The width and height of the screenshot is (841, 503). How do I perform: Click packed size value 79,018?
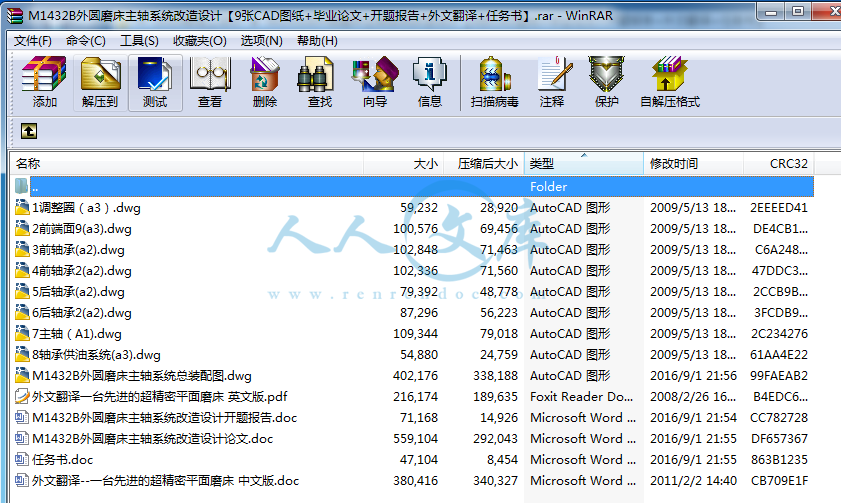498,333
